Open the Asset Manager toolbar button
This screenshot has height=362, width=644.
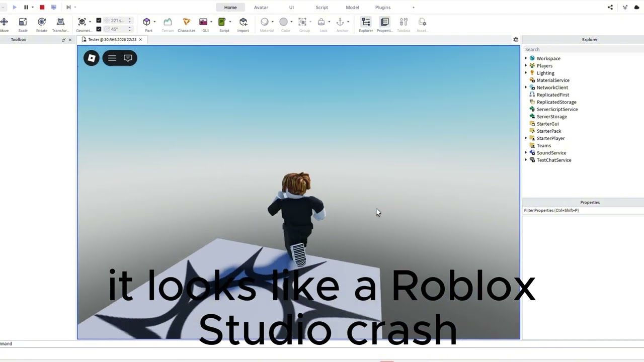tap(422, 24)
